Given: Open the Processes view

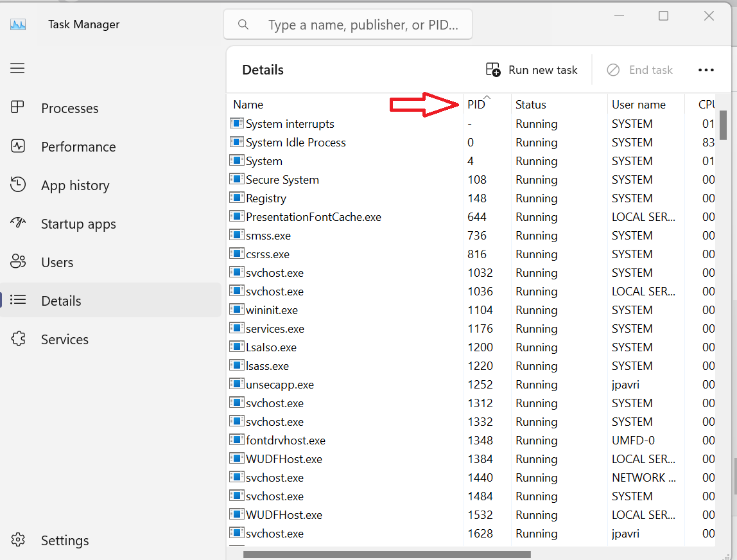Looking at the screenshot, I should 69,108.
